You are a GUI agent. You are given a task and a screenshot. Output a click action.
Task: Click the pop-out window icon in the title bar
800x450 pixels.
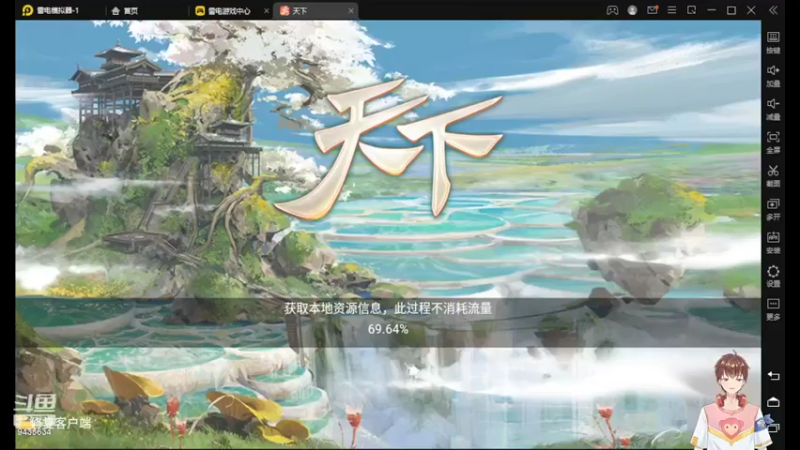pyautogui.click(x=691, y=10)
